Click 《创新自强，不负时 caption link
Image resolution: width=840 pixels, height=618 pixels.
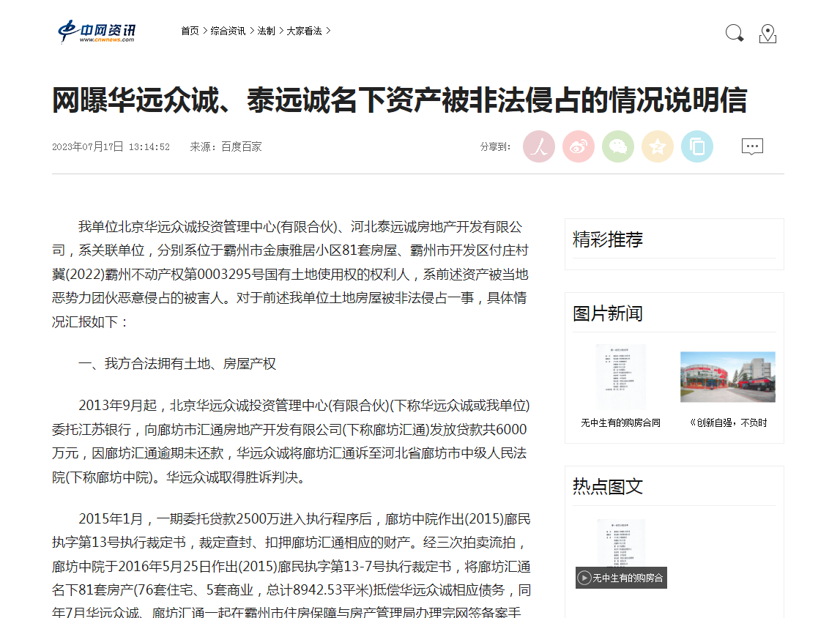pos(728,422)
